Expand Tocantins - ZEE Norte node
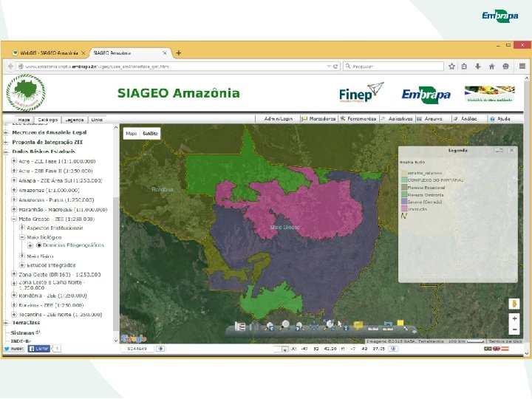 [x=14, y=315]
